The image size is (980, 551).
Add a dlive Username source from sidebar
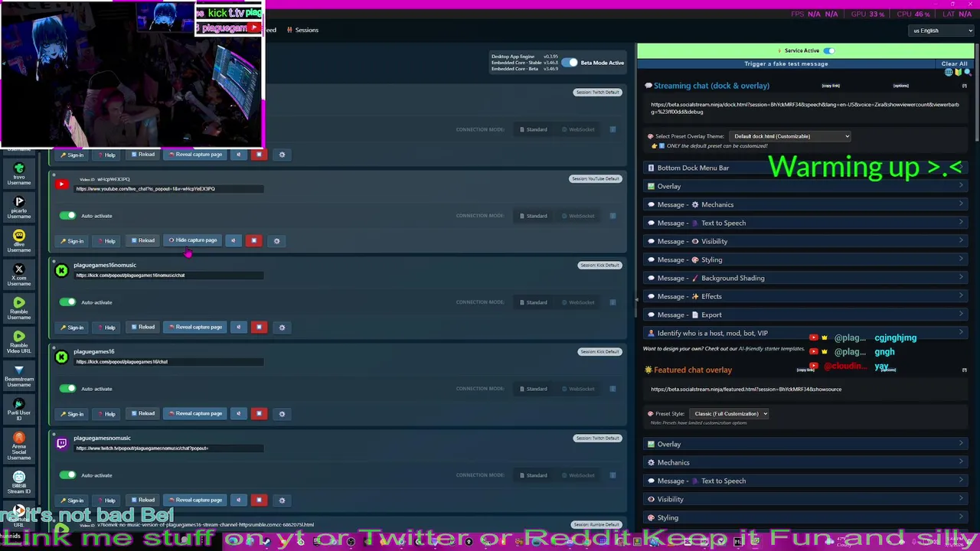pos(19,241)
